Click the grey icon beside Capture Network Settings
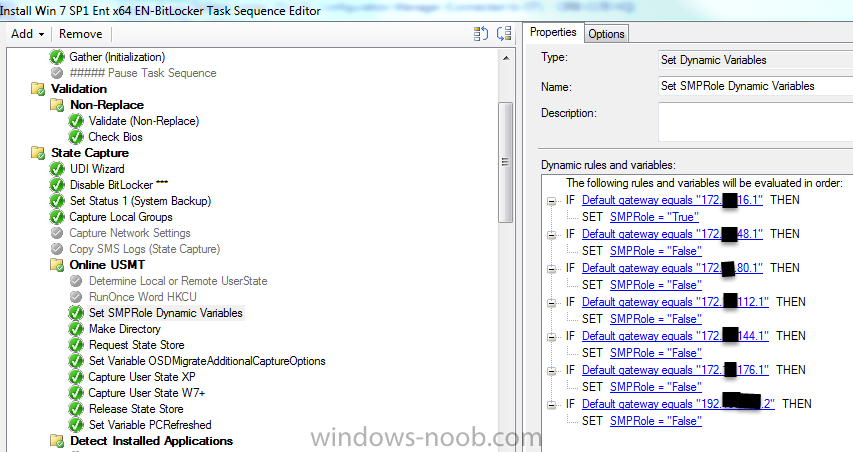This screenshot has width=853, height=452. [57, 233]
